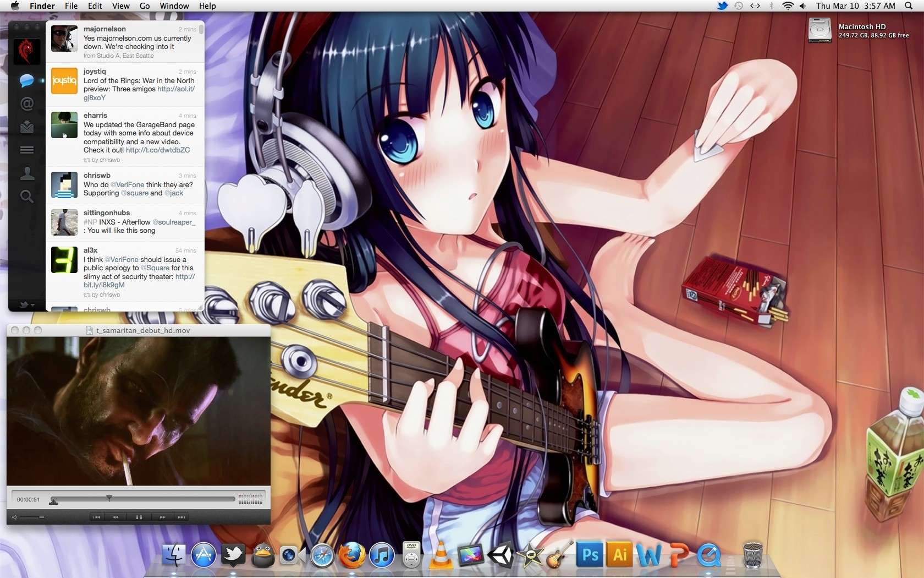Open the Window menu
The image size is (924, 578).
point(174,6)
